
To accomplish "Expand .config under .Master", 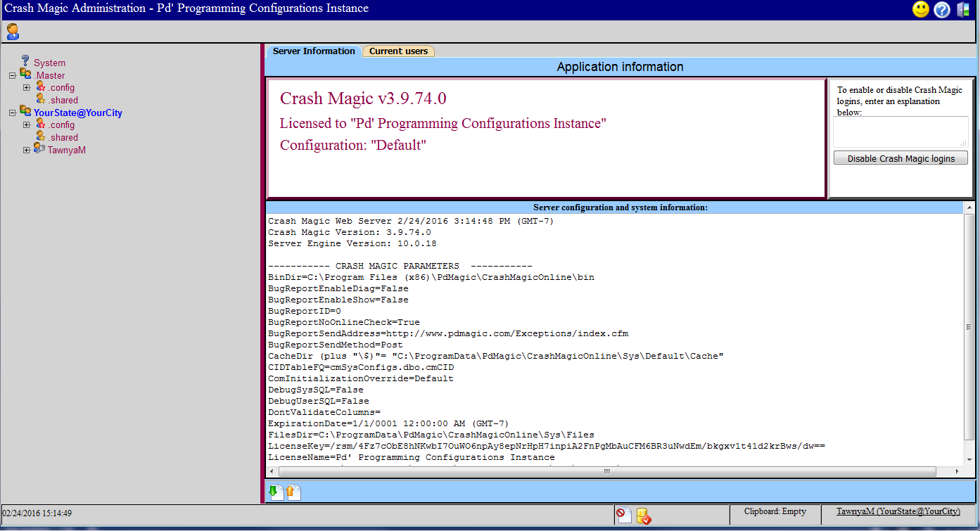I will pyautogui.click(x=27, y=88).
